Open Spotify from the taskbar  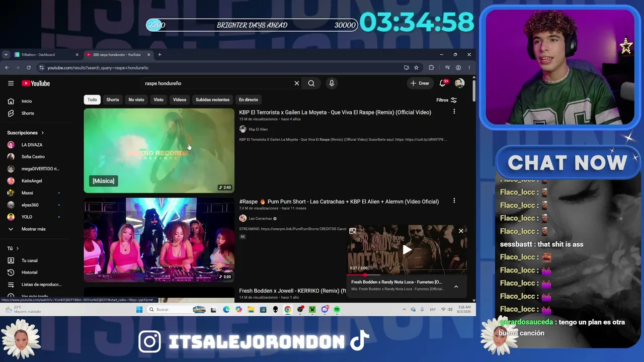337,310
